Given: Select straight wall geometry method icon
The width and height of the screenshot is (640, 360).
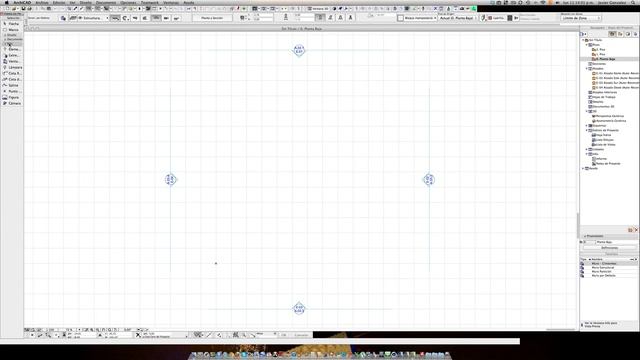Looking at the screenshot, I should (116, 18).
